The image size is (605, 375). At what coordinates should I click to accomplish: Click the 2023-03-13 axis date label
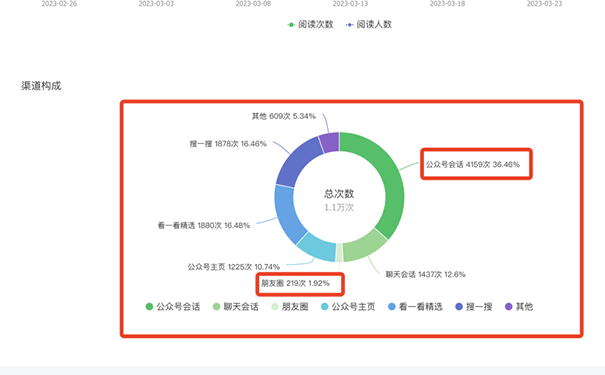click(x=350, y=4)
